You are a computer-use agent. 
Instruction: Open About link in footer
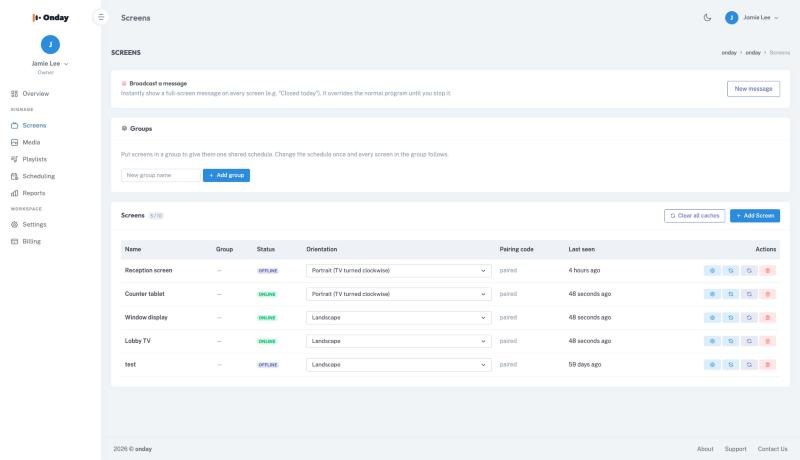point(705,449)
